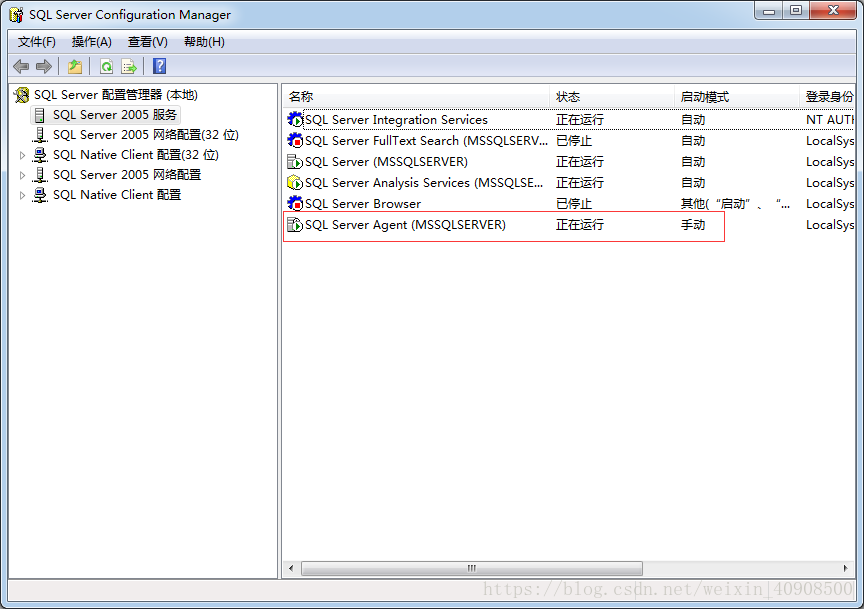This screenshot has height=609, width=864.
Task: Click the horizontal scrollbar thumb
Action: pyautogui.click(x=472, y=568)
